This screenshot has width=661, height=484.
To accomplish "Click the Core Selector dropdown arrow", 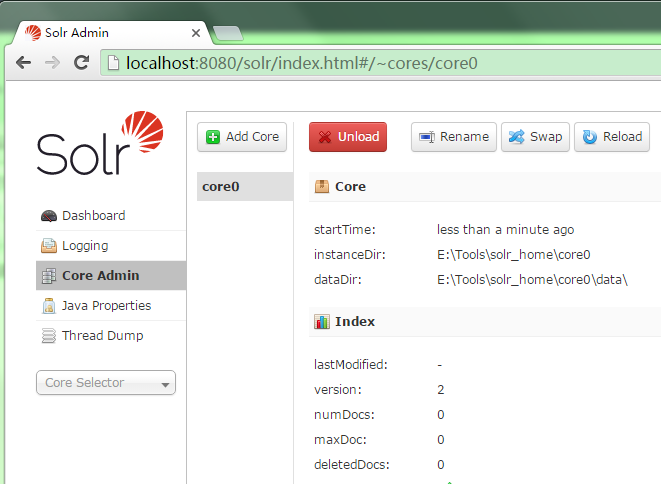I will pos(165,385).
